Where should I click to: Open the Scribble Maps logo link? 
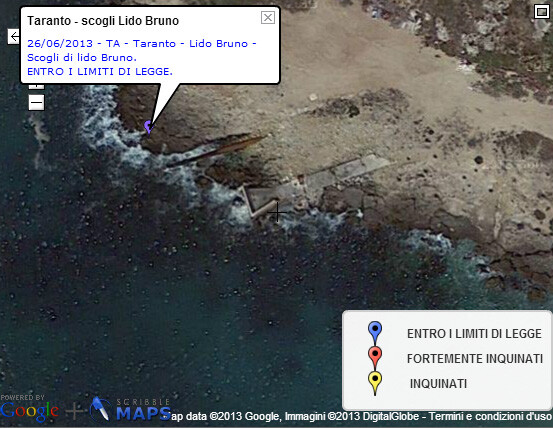tap(130, 410)
